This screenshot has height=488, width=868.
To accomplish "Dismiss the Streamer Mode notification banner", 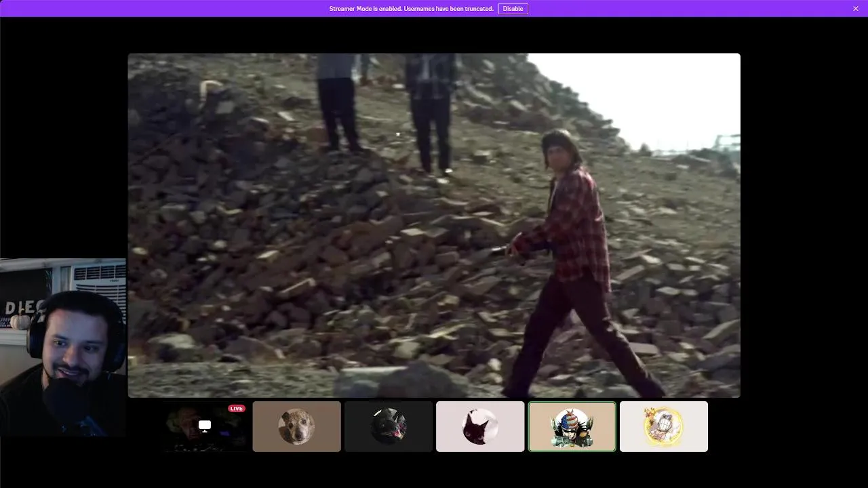I will (x=856, y=9).
